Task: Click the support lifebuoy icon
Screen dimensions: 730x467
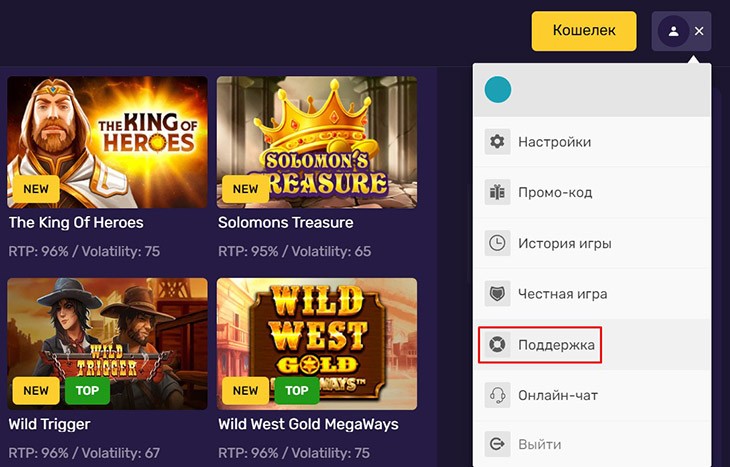Action: 497,345
